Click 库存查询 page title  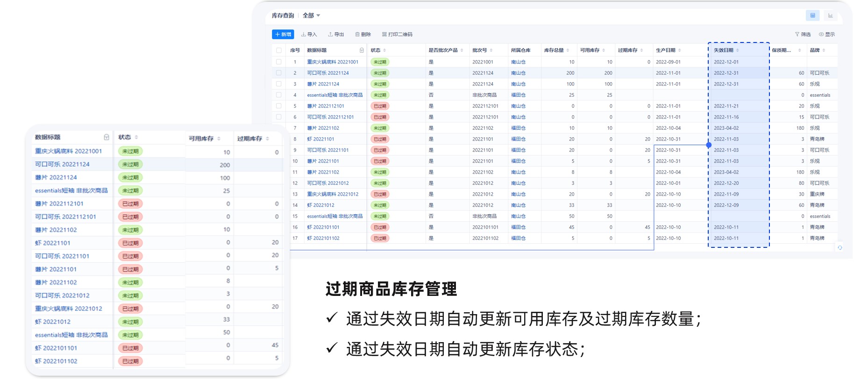pyautogui.click(x=283, y=15)
